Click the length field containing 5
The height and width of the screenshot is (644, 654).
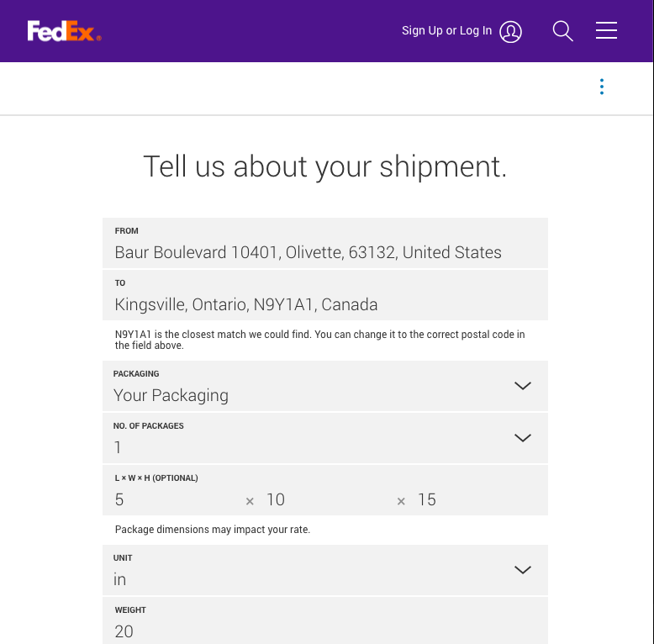coord(175,499)
